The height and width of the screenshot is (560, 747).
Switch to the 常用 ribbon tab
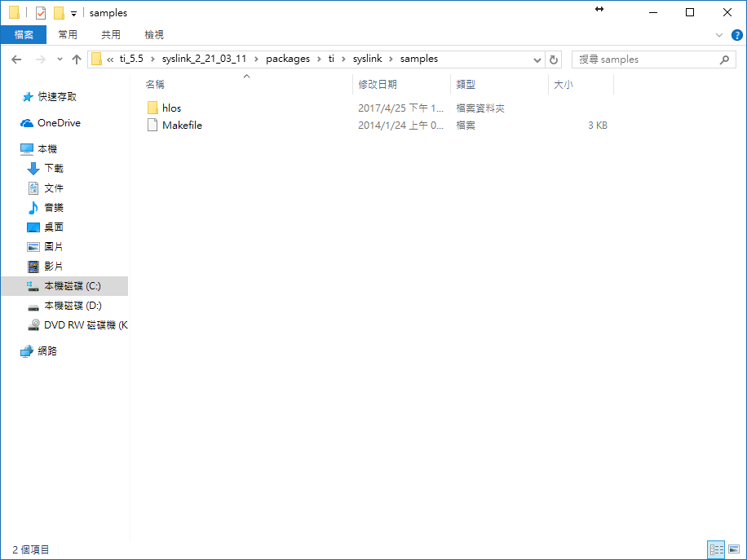tap(68, 35)
